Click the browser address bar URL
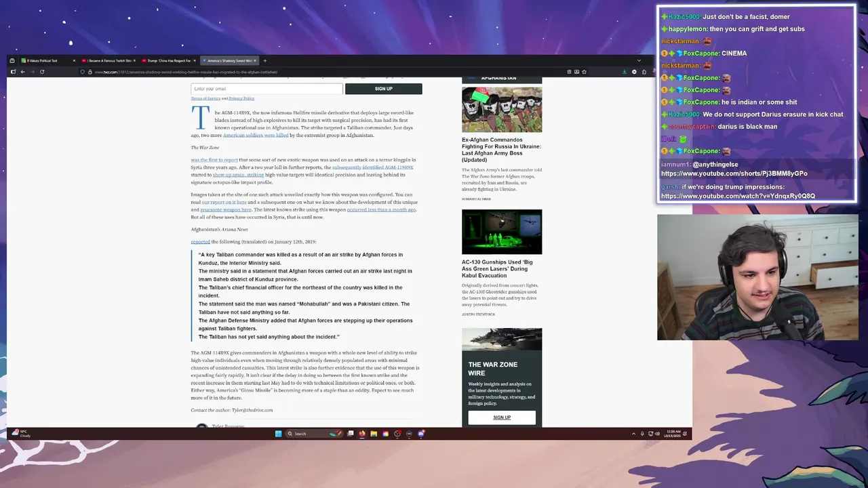The width and height of the screenshot is (868, 488). click(x=186, y=72)
